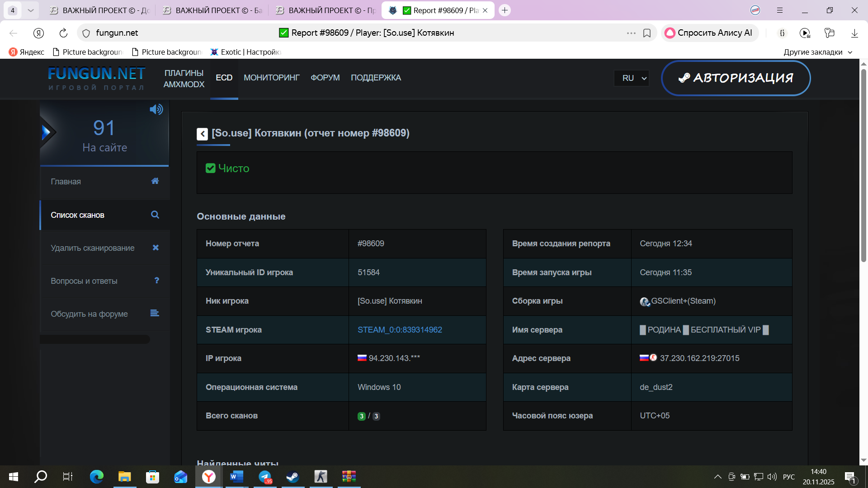
Task: Open Вопросы и ответы question mark
Action: coord(156,281)
